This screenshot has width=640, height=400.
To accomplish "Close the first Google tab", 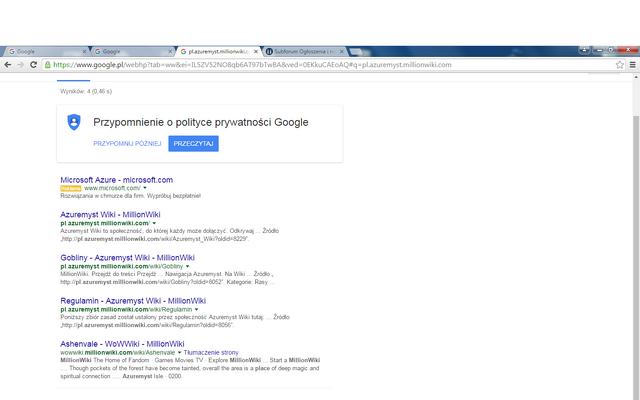I will (84, 51).
